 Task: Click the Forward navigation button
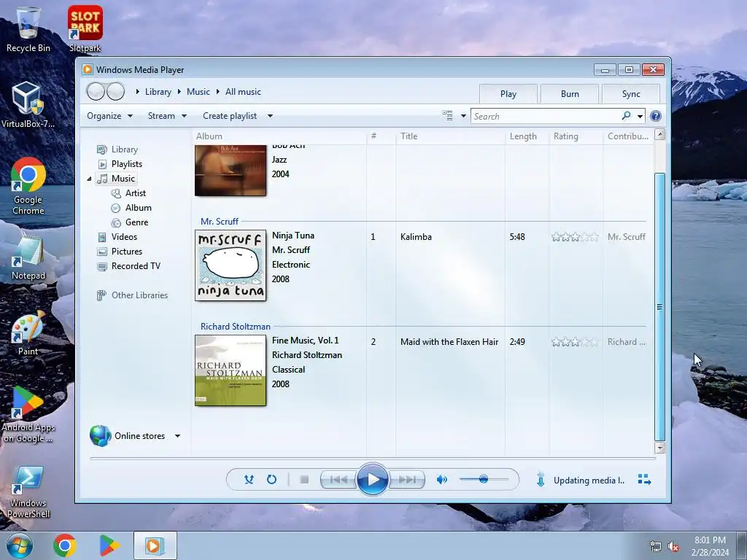pyautogui.click(x=116, y=91)
